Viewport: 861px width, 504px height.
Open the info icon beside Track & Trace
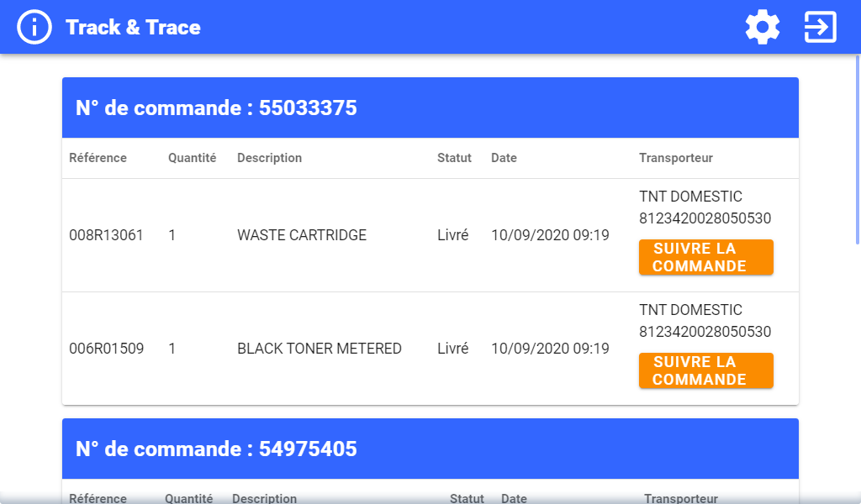pyautogui.click(x=34, y=27)
